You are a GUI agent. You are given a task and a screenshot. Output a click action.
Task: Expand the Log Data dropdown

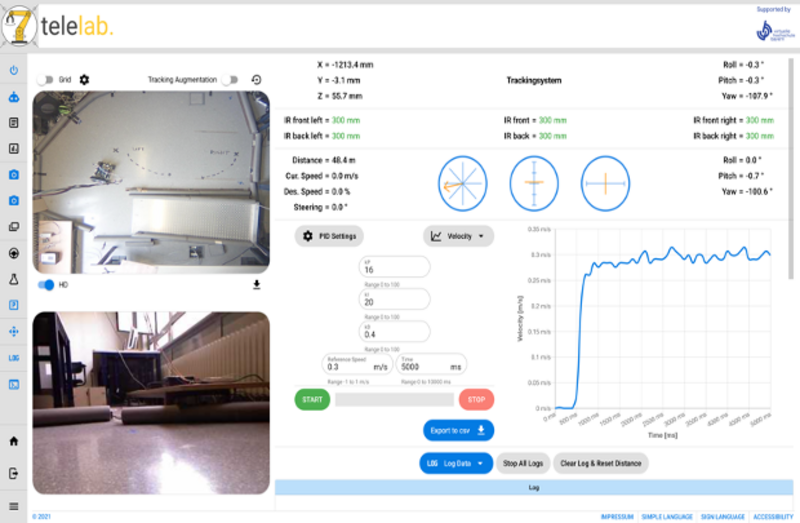(x=455, y=463)
